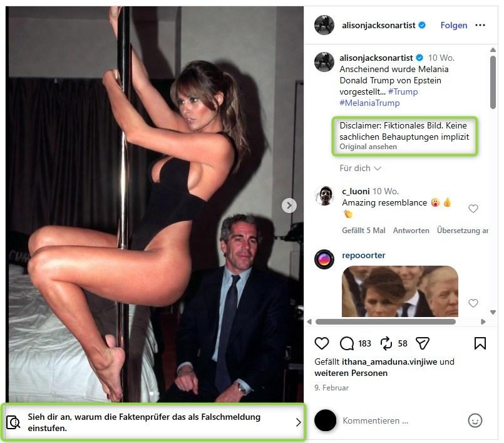Expand the fact-checker Falschmeldung notice
The image size is (504, 443).
(x=155, y=422)
